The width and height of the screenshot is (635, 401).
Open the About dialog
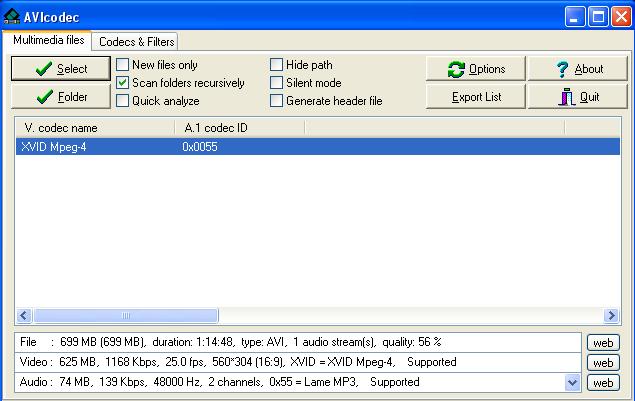577,69
